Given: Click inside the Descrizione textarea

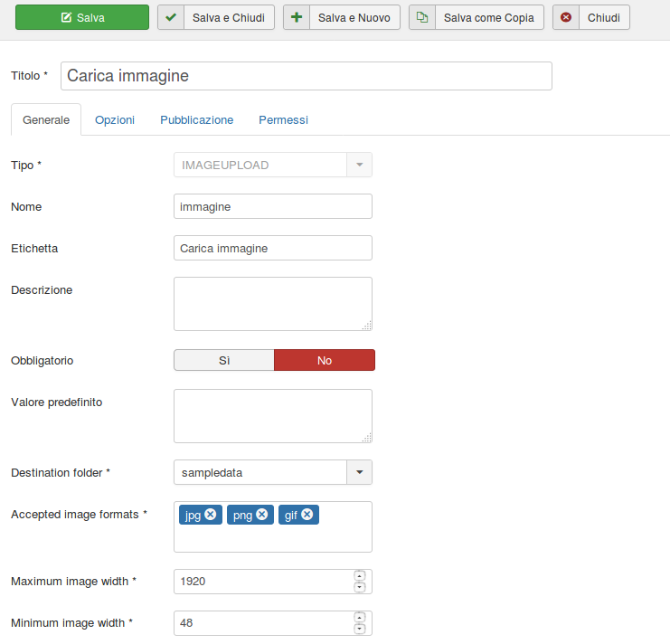Looking at the screenshot, I should pos(273,304).
